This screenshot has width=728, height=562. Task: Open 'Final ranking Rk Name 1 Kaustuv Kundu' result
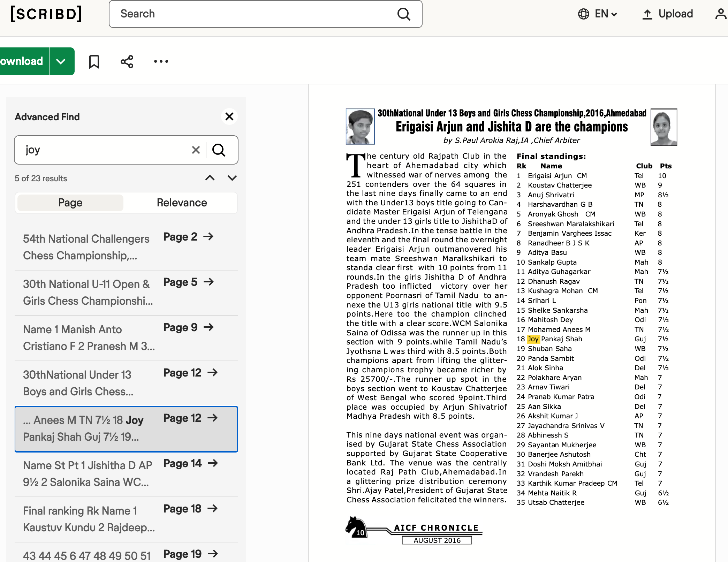[126, 519]
